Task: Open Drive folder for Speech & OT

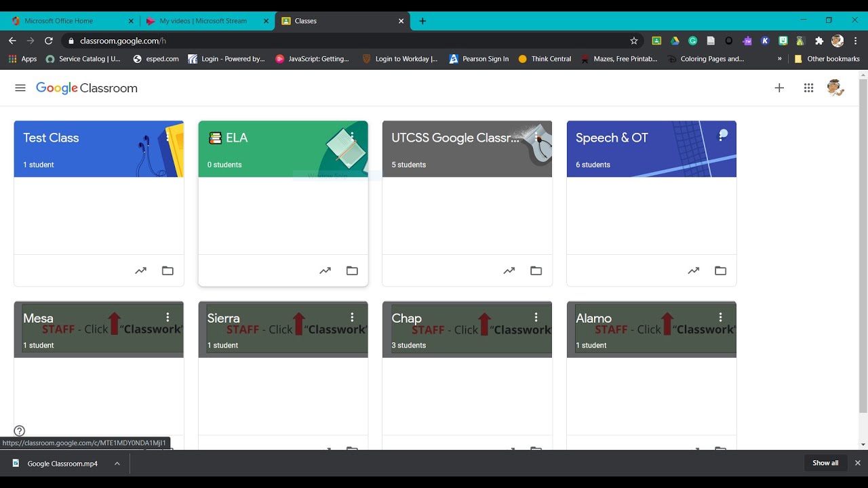Action: pos(720,270)
